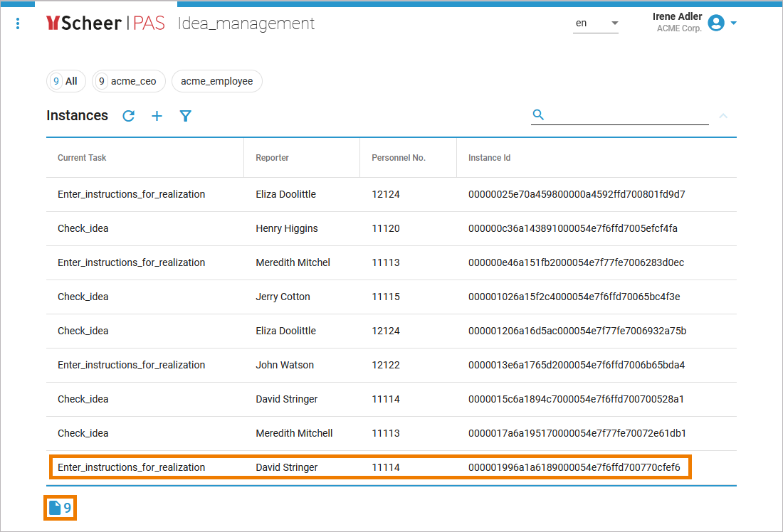Click the user profile avatar icon
The image size is (783, 532).
click(716, 23)
